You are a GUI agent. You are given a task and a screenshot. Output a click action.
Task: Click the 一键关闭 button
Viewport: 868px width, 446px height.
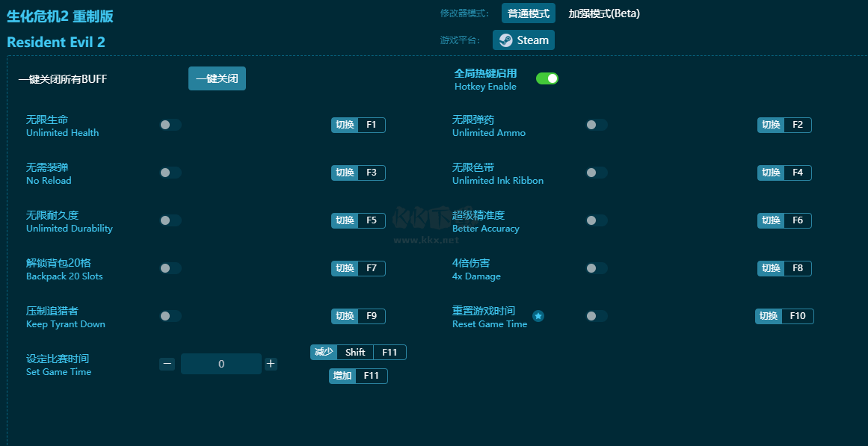click(x=217, y=78)
